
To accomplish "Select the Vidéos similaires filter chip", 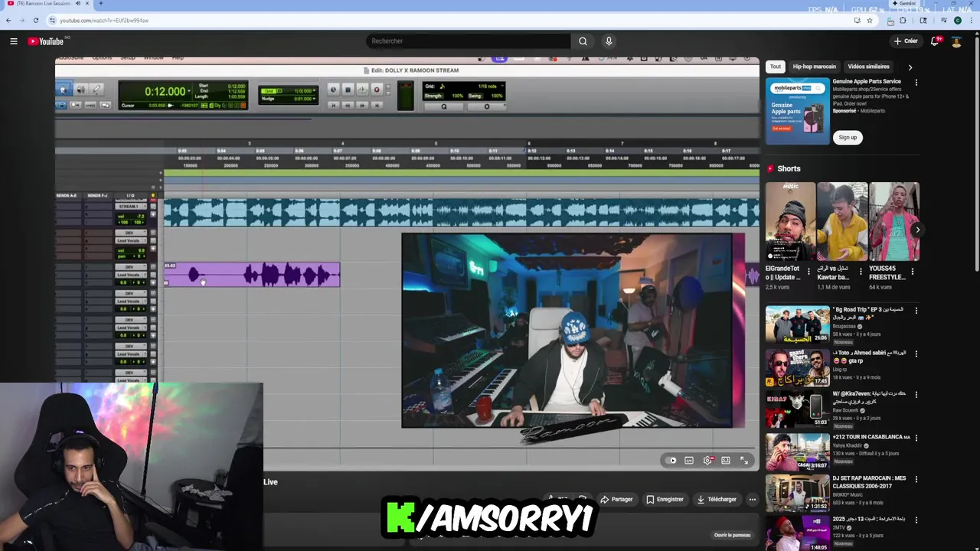I will [868, 67].
